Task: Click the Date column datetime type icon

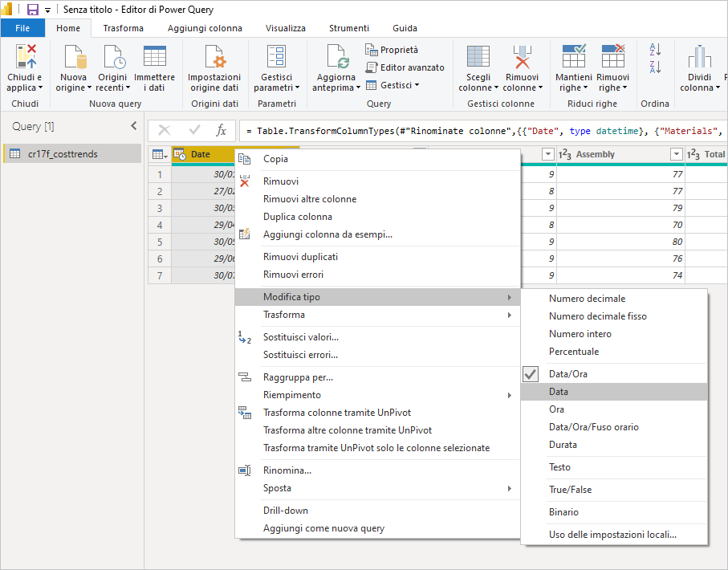Action: [180, 154]
